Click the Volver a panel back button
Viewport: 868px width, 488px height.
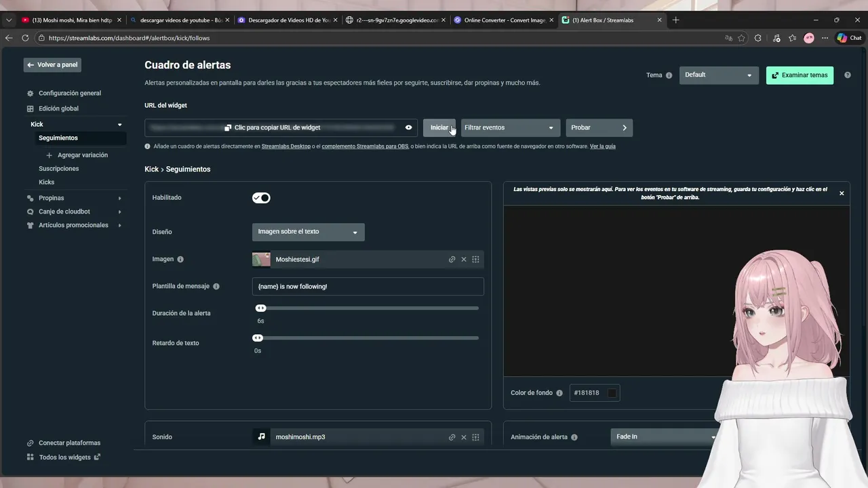[x=52, y=65]
